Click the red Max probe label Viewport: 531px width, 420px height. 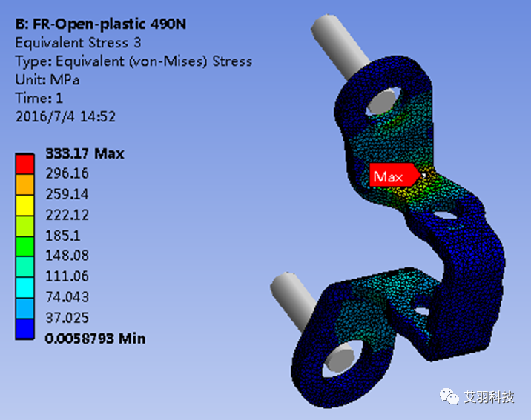(x=395, y=175)
